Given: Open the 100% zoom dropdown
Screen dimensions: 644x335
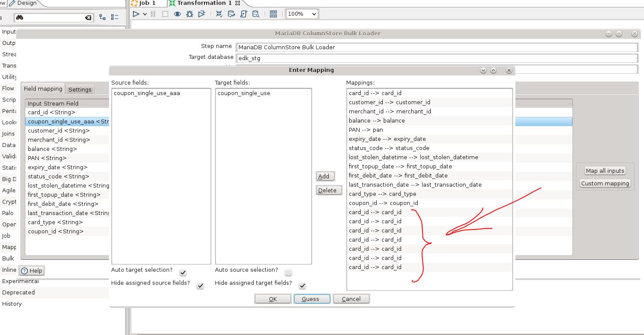Looking at the screenshot, I should [x=302, y=14].
